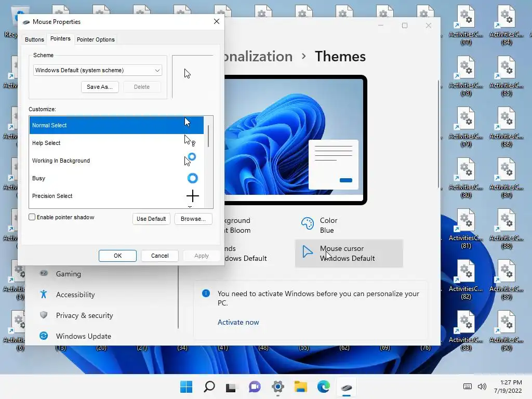Confirm with the OK button
The image size is (532, 399).
point(118,256)
